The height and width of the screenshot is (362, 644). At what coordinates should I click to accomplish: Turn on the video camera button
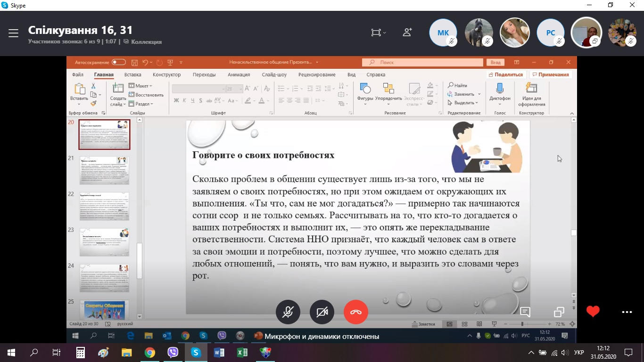(322, 312)
